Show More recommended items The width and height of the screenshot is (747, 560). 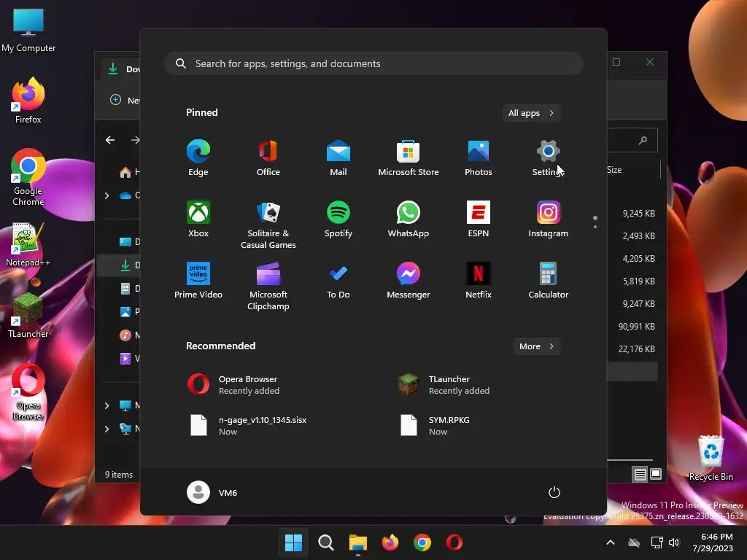(x=536, y=346)
